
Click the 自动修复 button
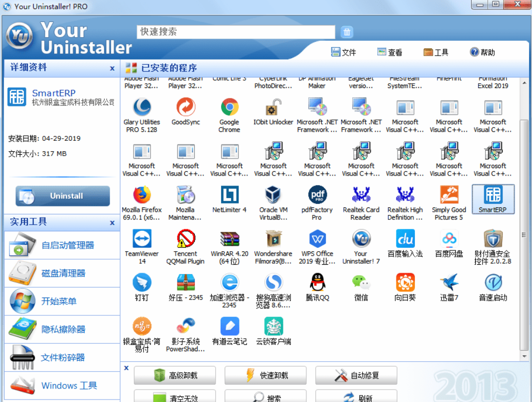(x=356, y=375)
